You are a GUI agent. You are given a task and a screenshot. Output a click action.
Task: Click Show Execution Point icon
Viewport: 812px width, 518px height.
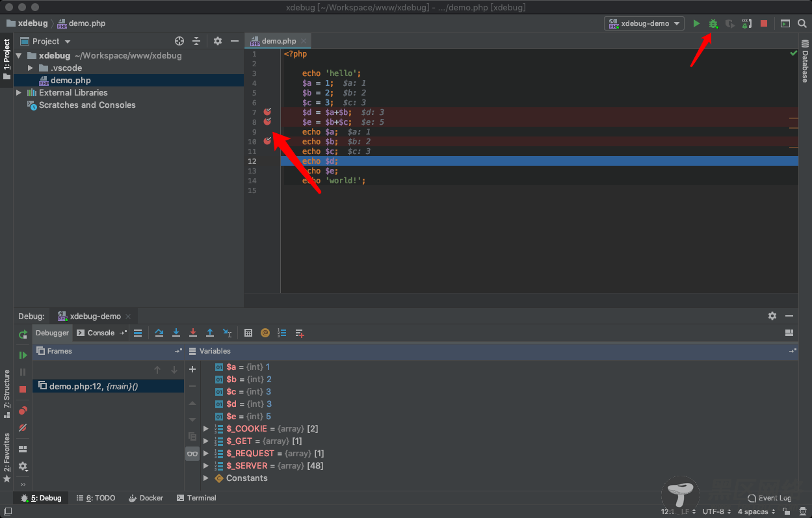(x=138, y=333)
